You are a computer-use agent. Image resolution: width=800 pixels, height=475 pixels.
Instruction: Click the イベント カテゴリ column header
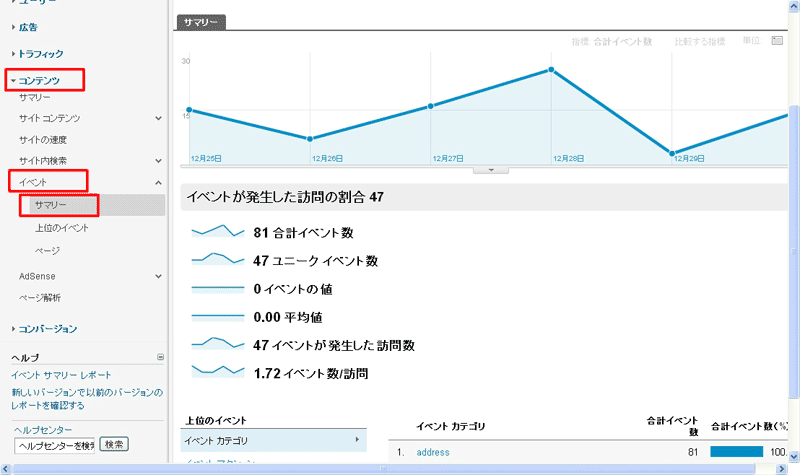(451, 426)
